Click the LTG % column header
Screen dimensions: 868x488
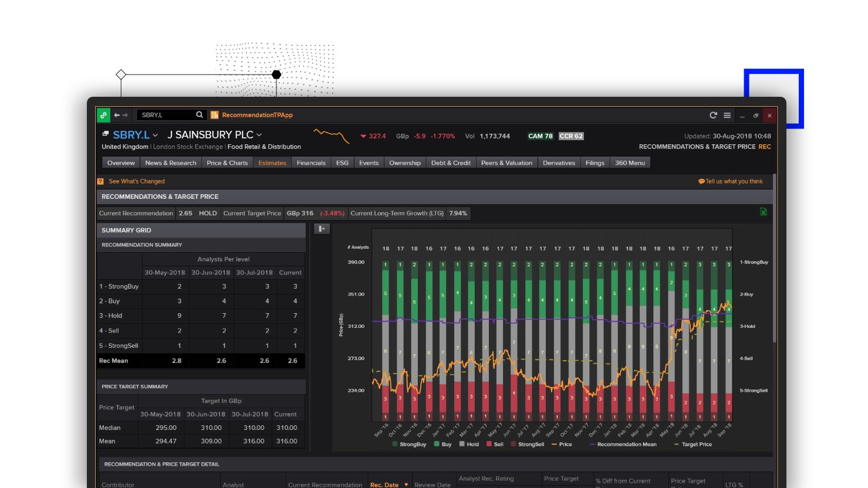pos(734,485)
